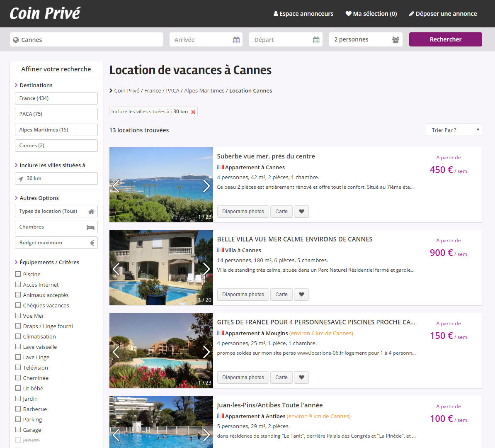This screenshot has height=448, width=495.
Task: Toggle the Climatisation checkbox
Action: click(x=18, y=336)
